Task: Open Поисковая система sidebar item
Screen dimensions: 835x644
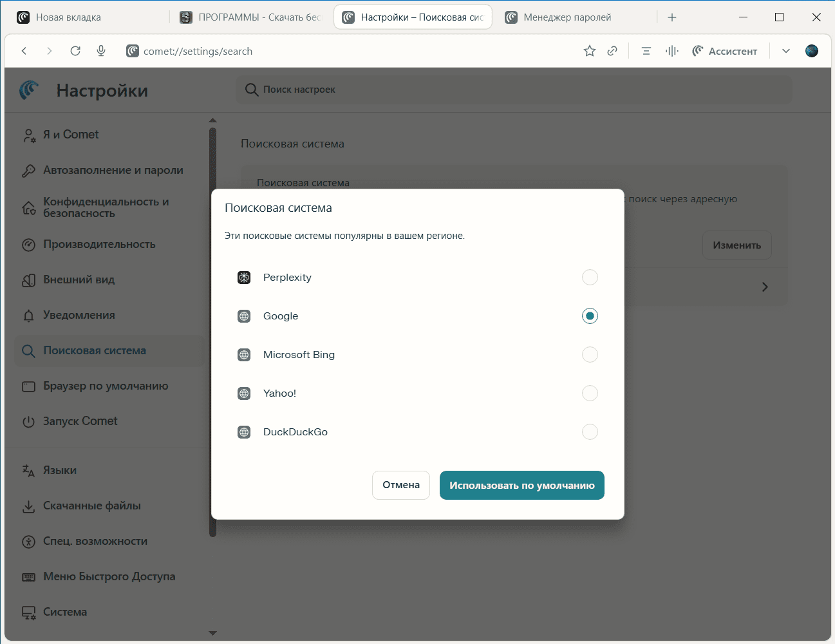Action: pos(109,351)
